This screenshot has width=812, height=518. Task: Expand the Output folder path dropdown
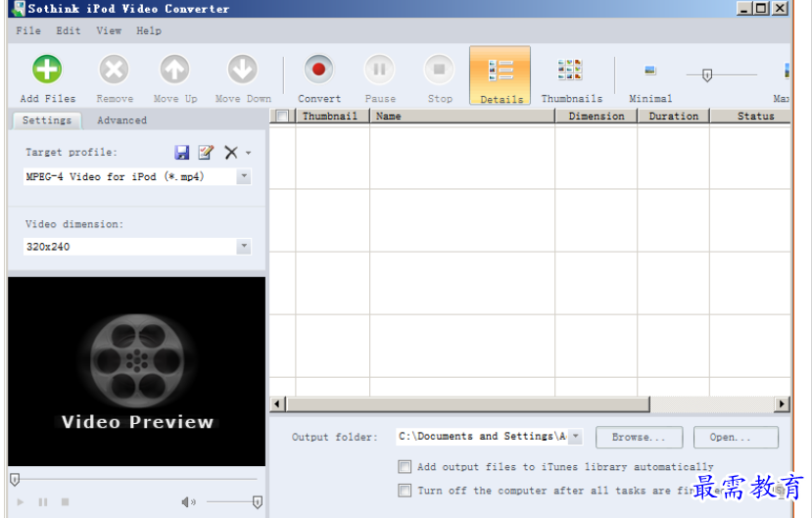[x=575, y=437]
